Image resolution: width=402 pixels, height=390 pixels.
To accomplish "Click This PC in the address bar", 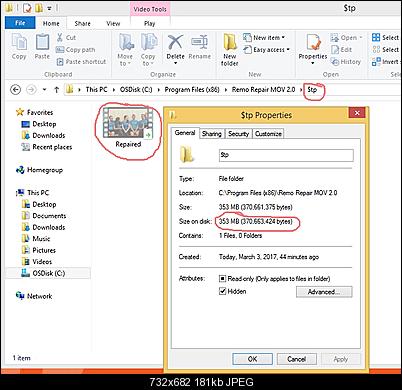I will coord(96,90).
